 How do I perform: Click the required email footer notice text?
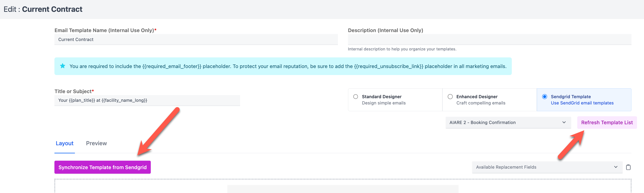pos(288,66)
